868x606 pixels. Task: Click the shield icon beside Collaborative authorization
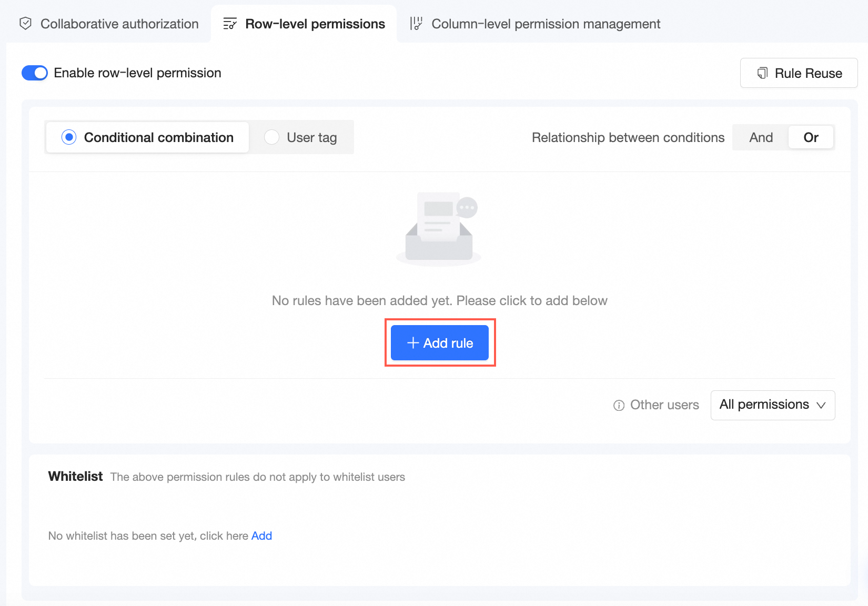pos(25,24)
